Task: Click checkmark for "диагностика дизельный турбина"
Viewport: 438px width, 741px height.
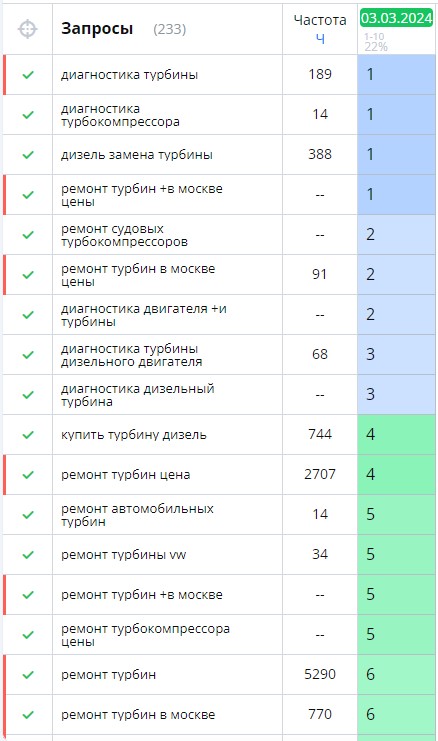Action: (x=28, y=395)
